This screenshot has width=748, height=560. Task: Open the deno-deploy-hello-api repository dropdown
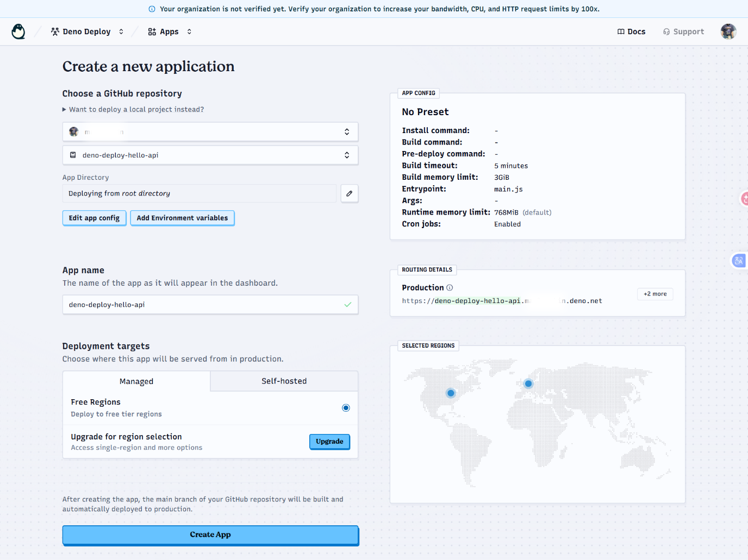(210, 155)
